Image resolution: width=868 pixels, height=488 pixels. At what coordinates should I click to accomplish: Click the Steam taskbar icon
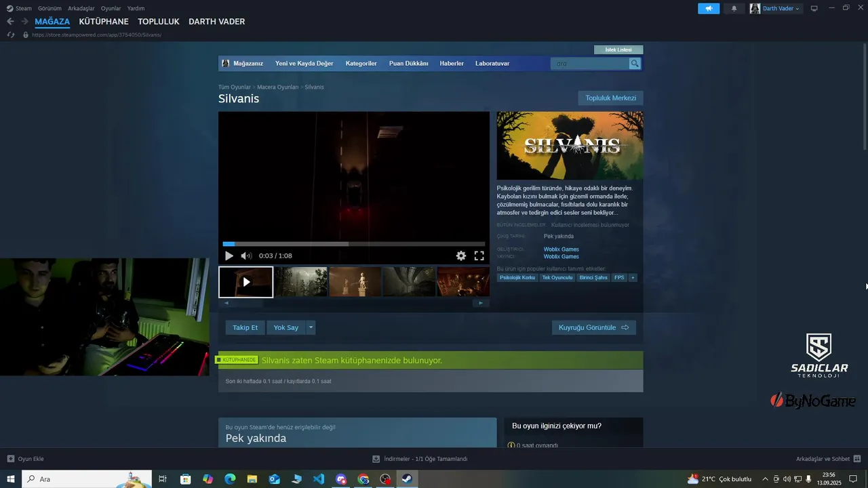click(408, 479)
